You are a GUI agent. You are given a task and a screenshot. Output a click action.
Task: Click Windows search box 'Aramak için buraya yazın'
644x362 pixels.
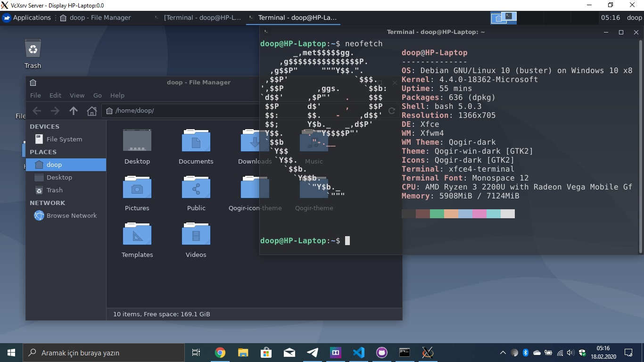click(104, 353)
